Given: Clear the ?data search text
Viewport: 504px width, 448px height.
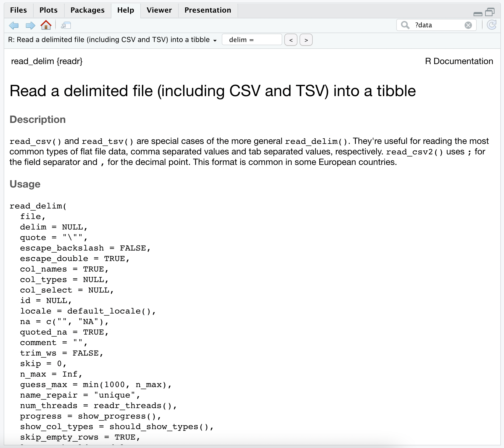Looking at the screenshot, I should click(468, 25).
